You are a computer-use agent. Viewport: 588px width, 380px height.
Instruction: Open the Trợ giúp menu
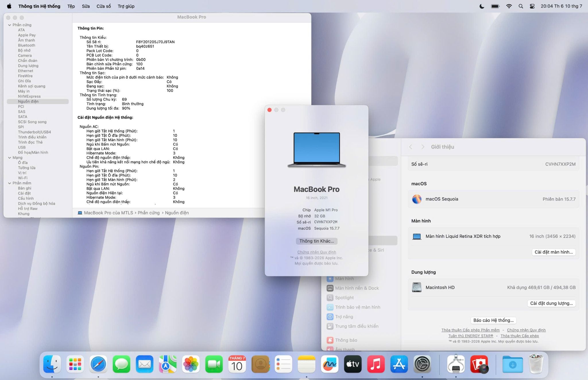[126, 6]
